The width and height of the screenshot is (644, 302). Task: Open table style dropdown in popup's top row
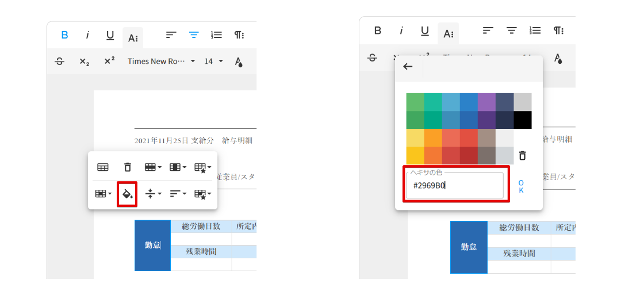(202, 167)
